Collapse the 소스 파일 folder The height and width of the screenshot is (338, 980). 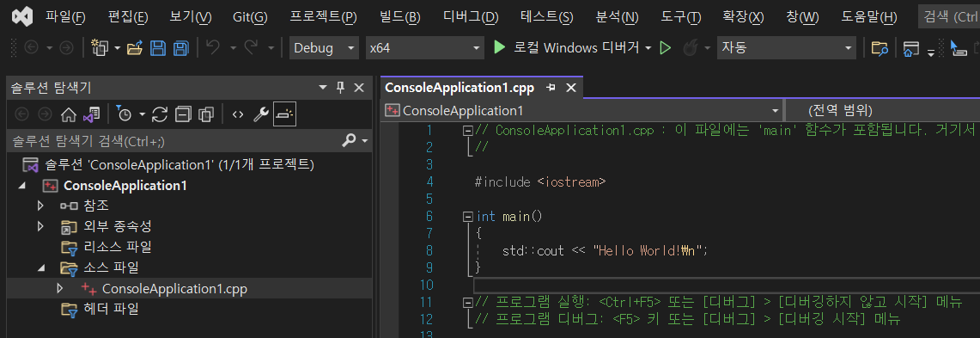[x=40, y=267]
